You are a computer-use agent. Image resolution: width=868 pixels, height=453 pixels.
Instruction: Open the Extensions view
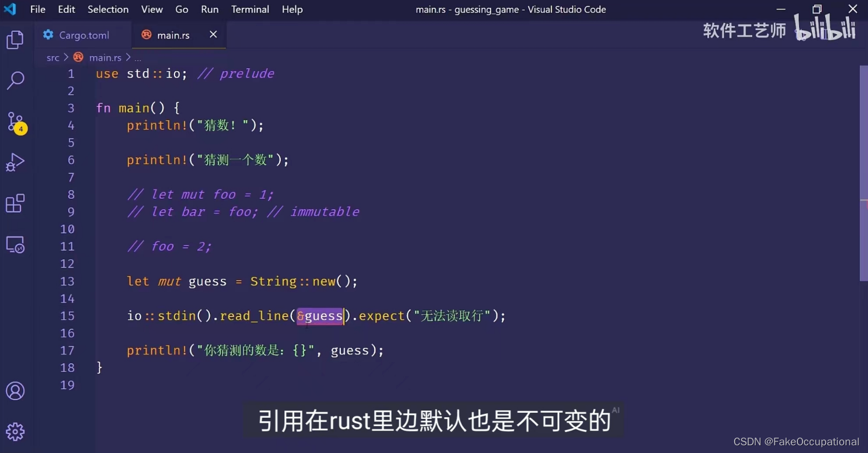pos(15,203)
